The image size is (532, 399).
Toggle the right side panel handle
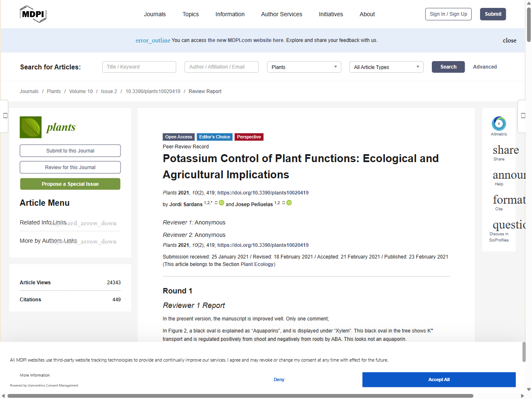[x=523, y=116]
